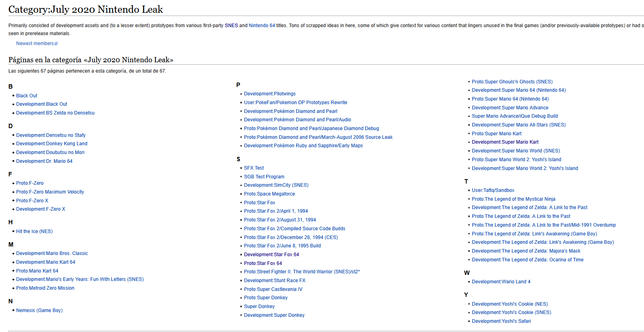Open Proto:Street Fighter II World Warrior st2*

(x=302, y=272)
